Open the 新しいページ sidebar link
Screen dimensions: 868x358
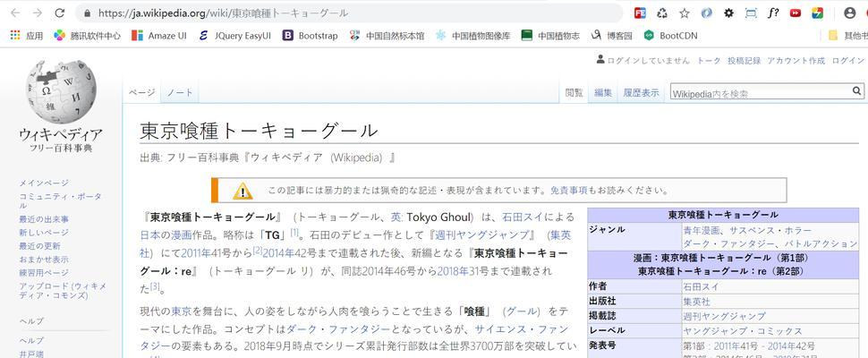click(44, 233)
